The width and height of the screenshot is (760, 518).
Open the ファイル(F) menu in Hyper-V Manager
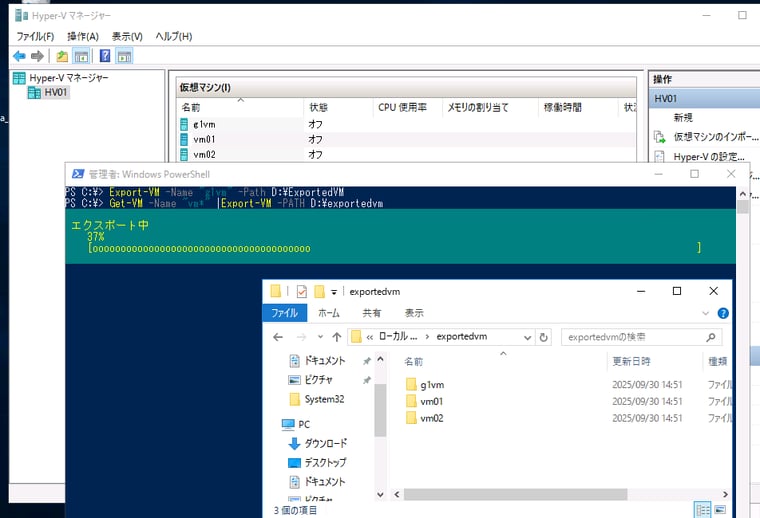click(x=35, y=36)
